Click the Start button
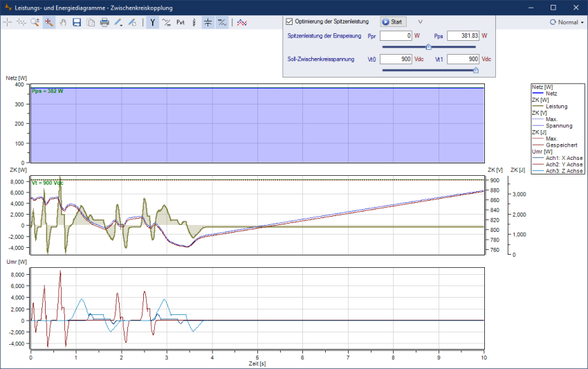The height and width of the screenshot is (369, 588). pyautogui.click(x=393, y=22)
